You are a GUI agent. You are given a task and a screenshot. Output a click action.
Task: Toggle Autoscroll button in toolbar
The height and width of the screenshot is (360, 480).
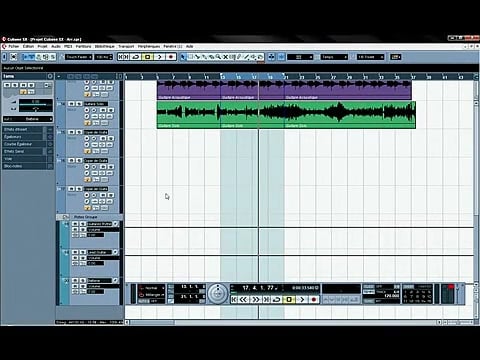click(271, 57)
